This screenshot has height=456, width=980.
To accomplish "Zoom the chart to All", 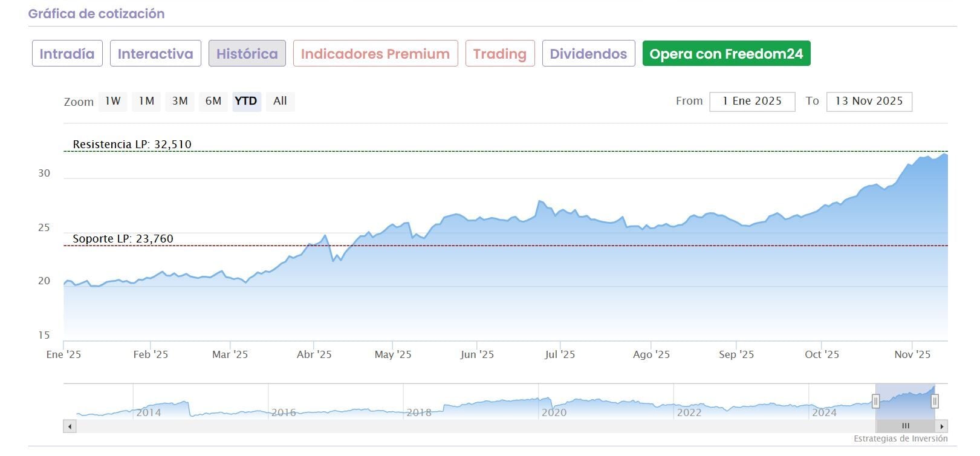I will [280, 101].
